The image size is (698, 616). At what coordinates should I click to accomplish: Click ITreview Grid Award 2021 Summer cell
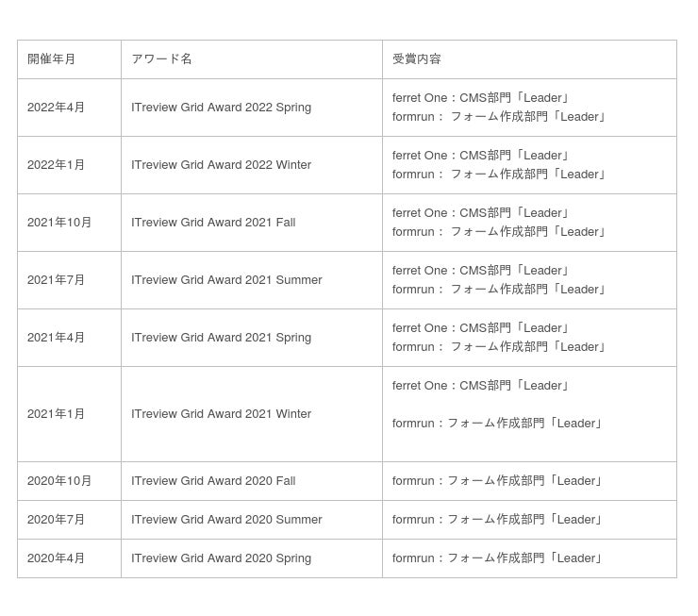[226, 280]
